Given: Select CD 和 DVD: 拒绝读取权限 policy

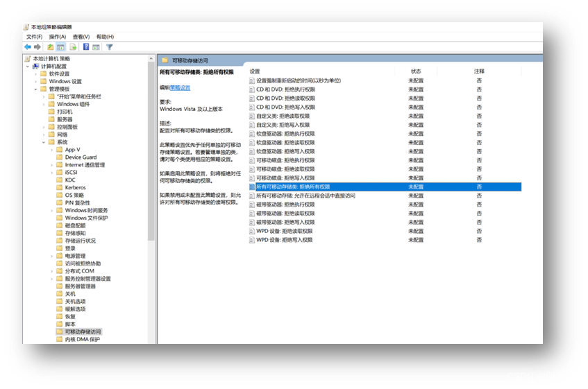Looking at the screenshot, I should (385, 98).
